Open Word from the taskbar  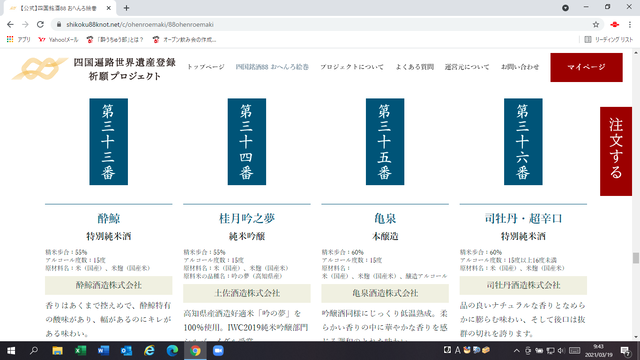click(103, 351)
